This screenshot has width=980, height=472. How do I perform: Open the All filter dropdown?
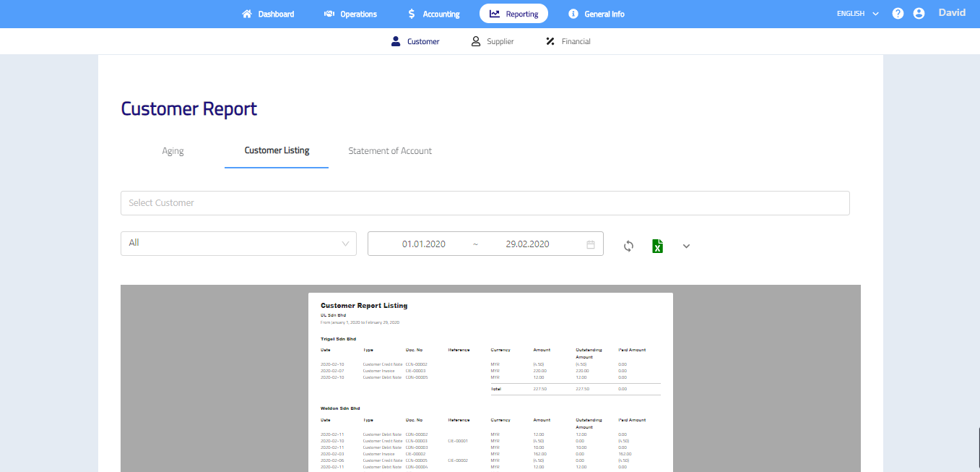(238, 244)
